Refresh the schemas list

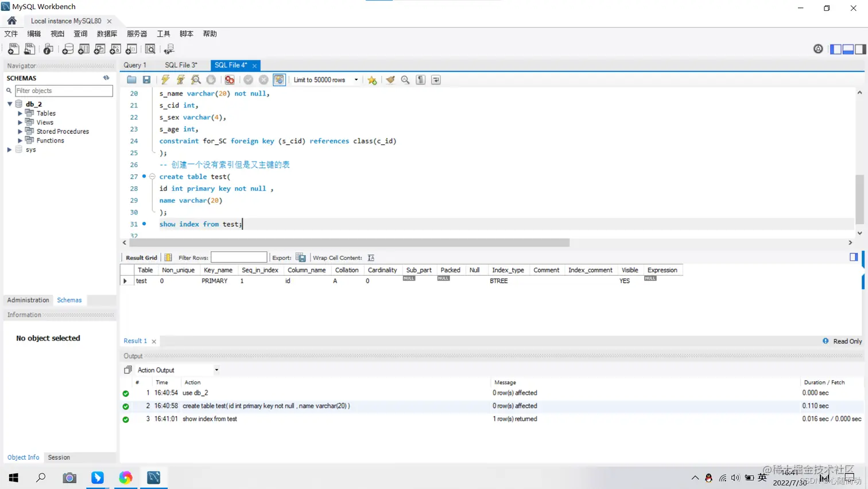pyautogui.click(x=106, y=78)
